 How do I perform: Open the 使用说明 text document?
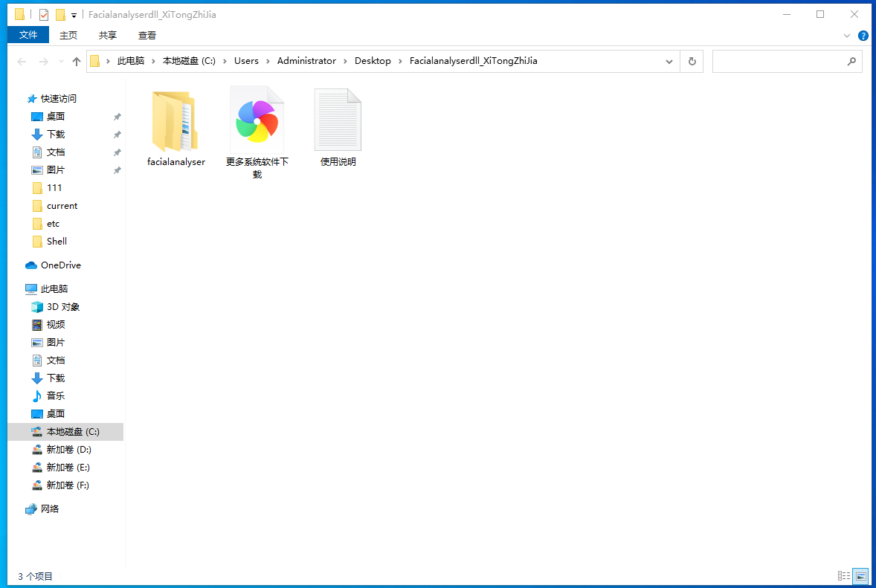coord(338,129)
